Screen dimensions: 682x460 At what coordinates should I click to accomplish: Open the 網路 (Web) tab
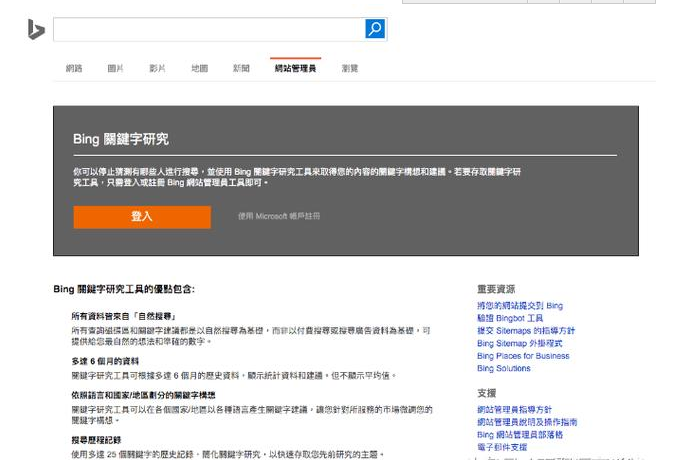74,69
